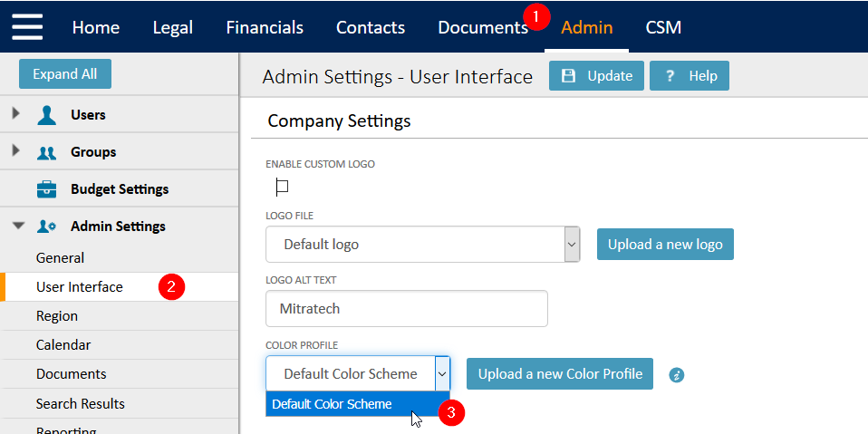
Task: Click the Budget Settings briefcase icon
Action: 46,189
